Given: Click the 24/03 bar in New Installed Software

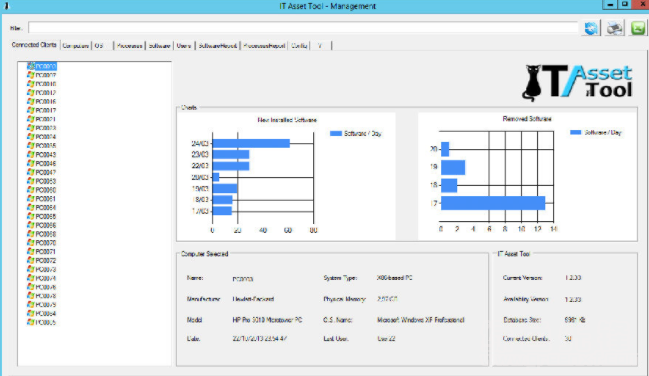Looking at the screenshot, I should coord(251,143).
